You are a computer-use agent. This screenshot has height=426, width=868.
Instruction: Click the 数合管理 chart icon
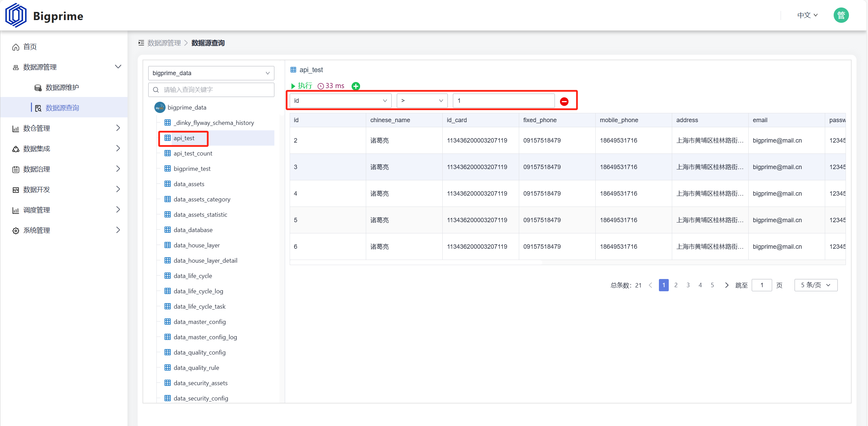16,129
